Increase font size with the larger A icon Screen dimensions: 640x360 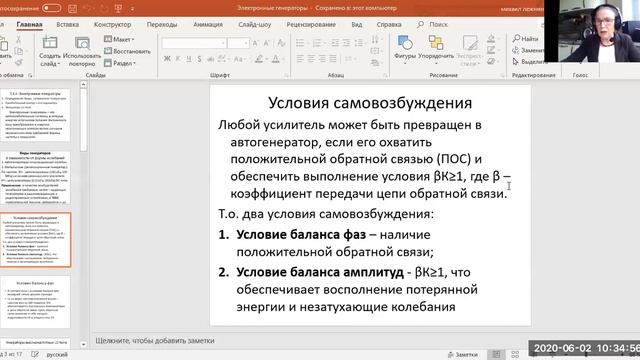click(256, 43)
